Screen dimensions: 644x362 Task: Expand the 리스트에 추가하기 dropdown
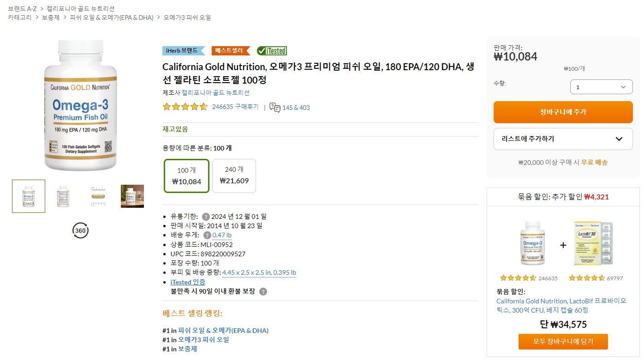click(563, 139)
